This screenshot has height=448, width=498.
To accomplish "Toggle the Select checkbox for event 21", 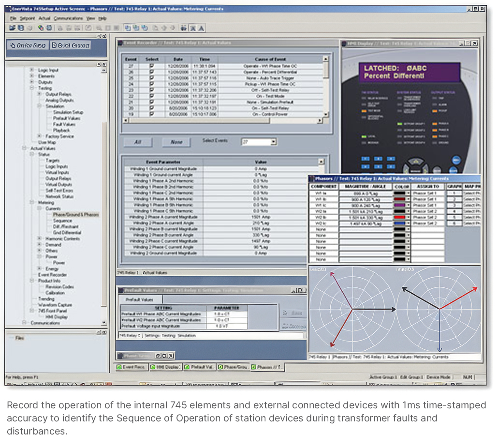I will click(x=152, y=102).
